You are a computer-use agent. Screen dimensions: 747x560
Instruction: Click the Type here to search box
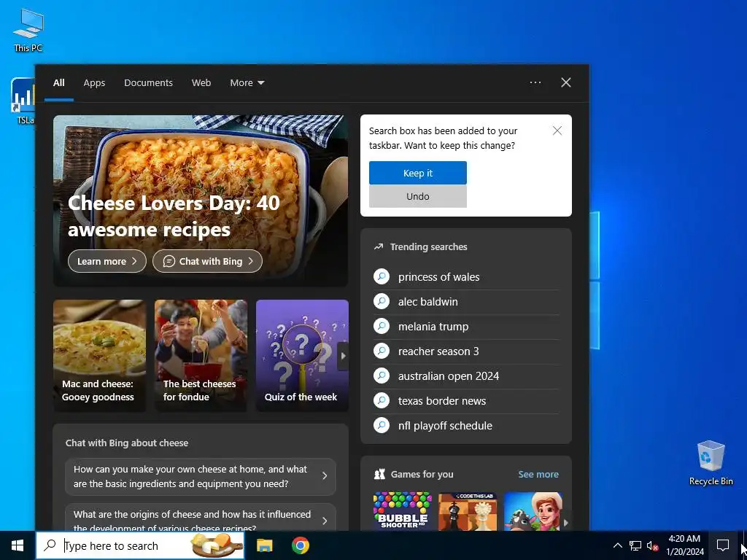(x=140, y=545)
